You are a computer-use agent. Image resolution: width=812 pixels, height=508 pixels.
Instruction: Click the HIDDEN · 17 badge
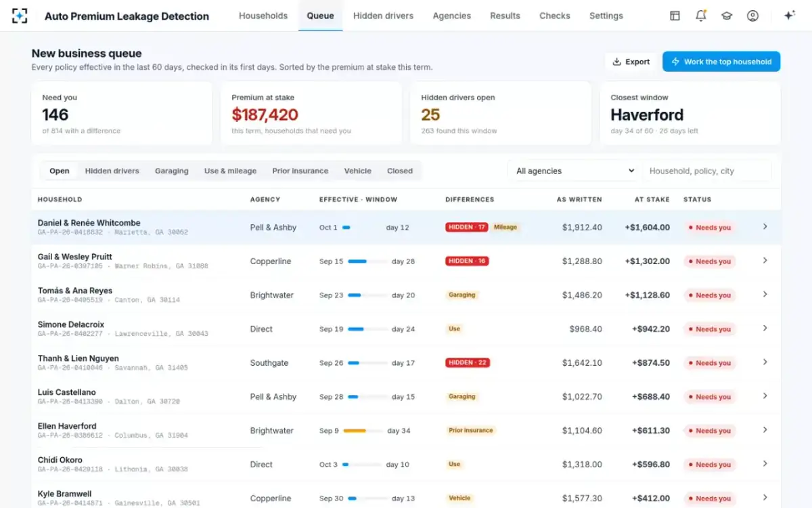click(466, 227)
